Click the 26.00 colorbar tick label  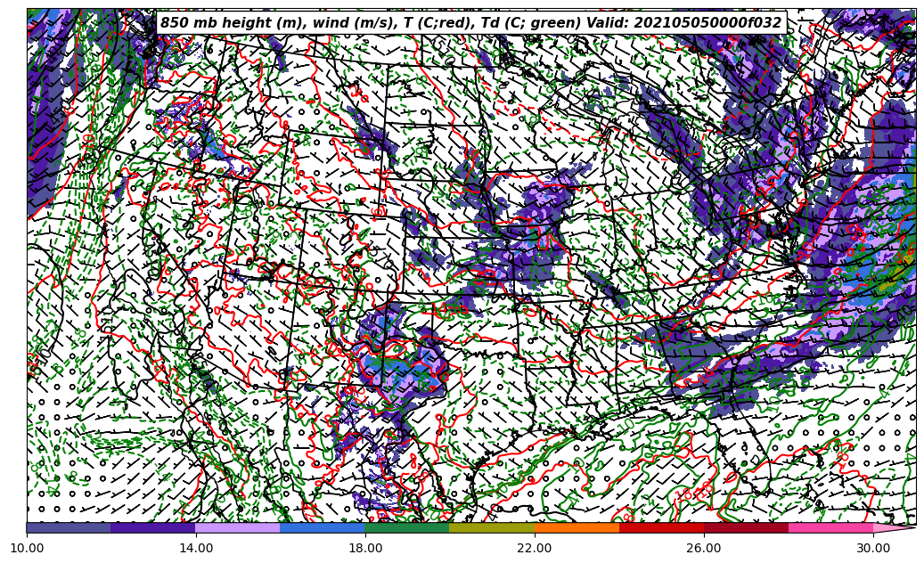(704, 549)
